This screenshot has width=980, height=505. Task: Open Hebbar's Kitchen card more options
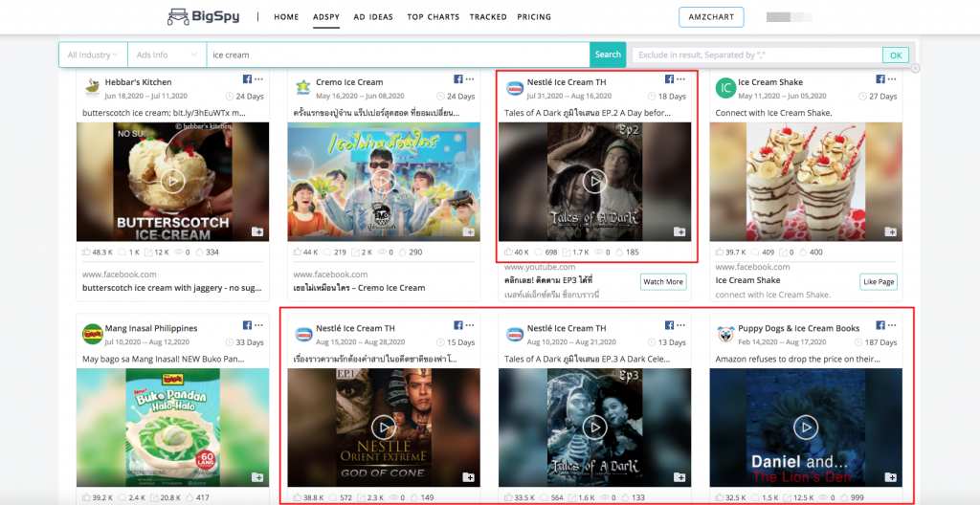[258, 79]
